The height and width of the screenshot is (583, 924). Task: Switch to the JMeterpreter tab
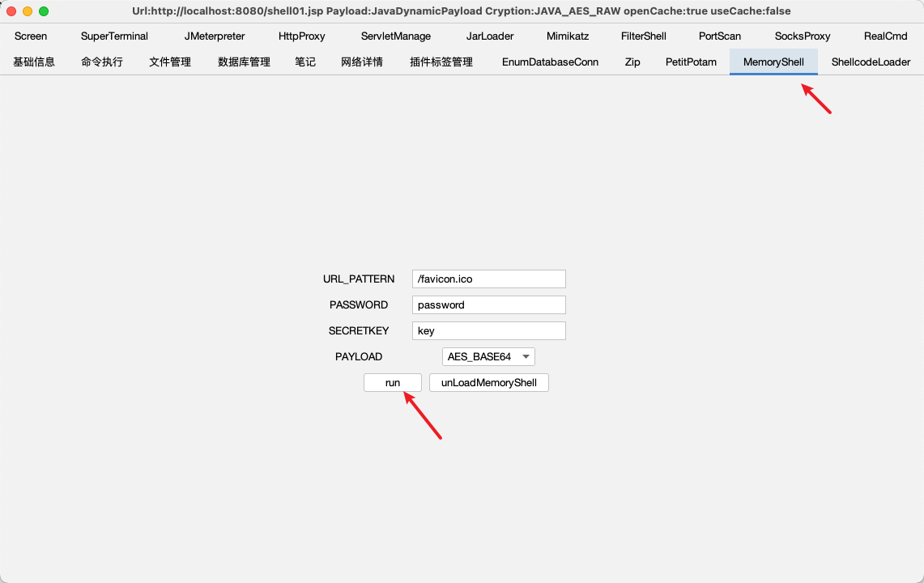tap(215, 36)
